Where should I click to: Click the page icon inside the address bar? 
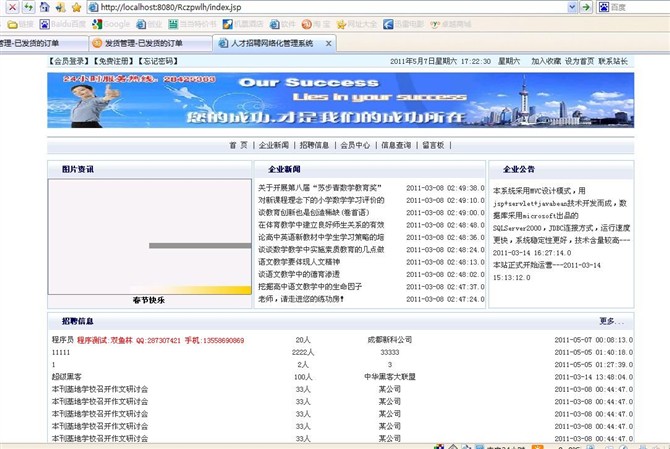[x=93, y=7]
